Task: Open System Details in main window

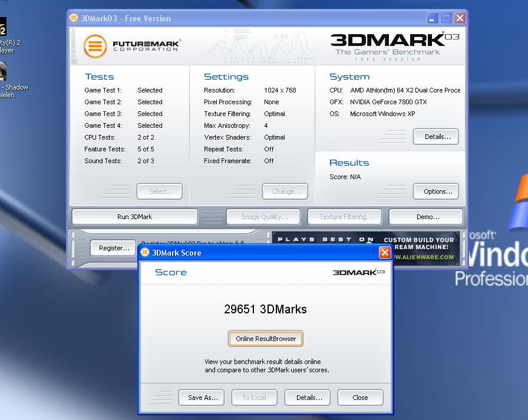Action: tap(436, 137)
